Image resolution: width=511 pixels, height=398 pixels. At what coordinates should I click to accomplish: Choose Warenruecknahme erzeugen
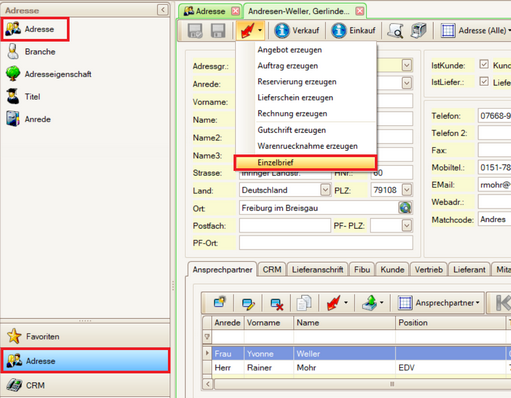point(307,146)
